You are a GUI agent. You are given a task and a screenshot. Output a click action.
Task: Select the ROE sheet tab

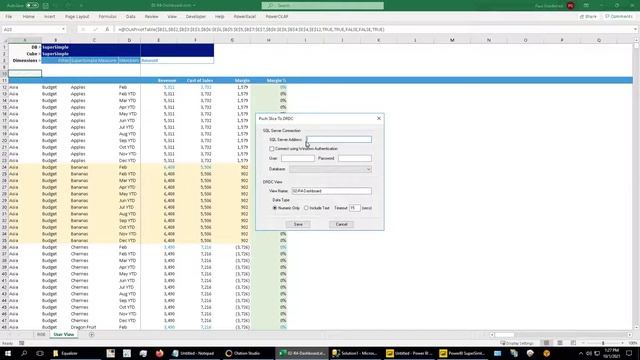coord(41,335)
